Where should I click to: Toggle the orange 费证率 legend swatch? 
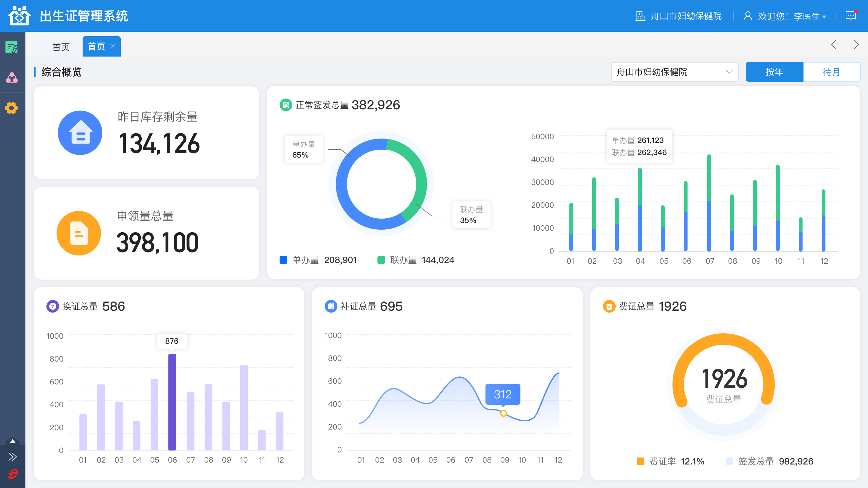point(641,461)
